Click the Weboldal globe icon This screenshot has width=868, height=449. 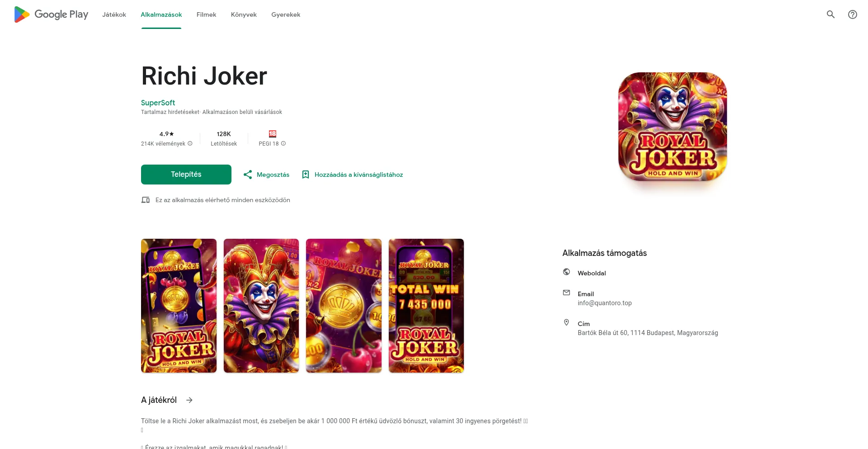(566, 272)
